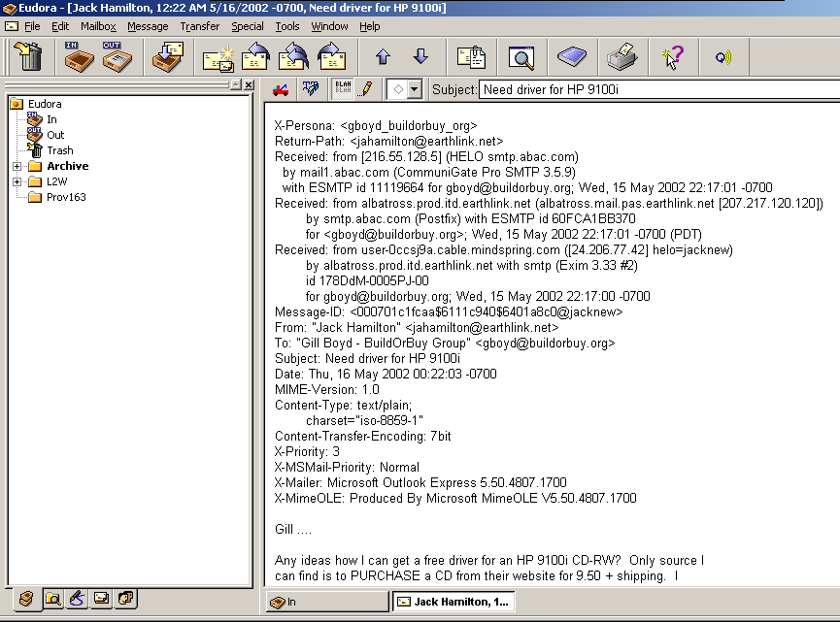This screenshot has width=840, height=622.
Task: Click the Q sound toolbar icon
Action: point(723,56)
